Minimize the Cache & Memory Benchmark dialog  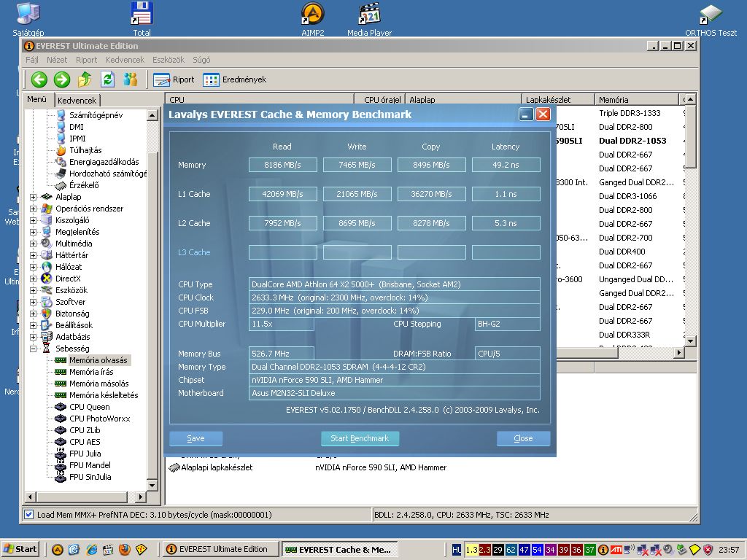tap(526, 114)
